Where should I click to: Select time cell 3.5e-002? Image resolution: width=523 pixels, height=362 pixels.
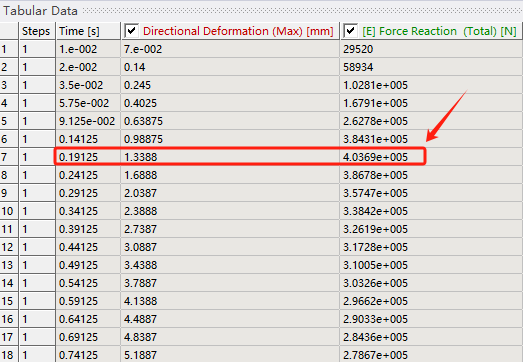coord(88,85)
